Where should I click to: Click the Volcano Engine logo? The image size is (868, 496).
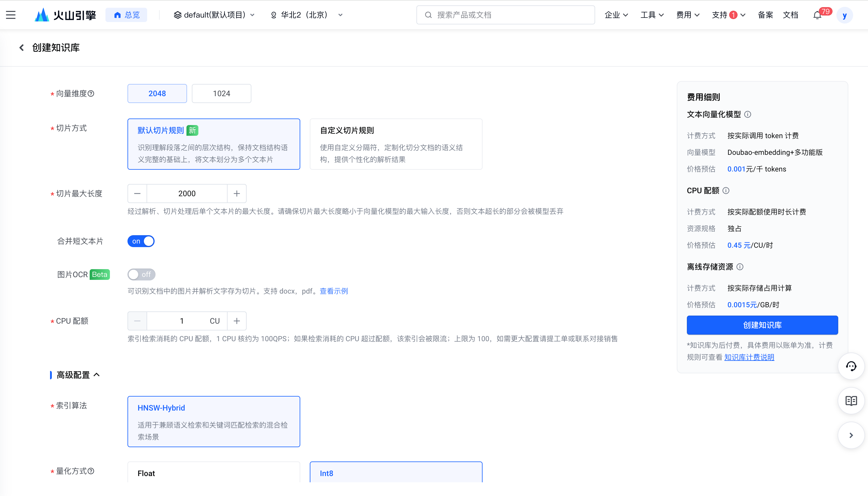[66, 15]
